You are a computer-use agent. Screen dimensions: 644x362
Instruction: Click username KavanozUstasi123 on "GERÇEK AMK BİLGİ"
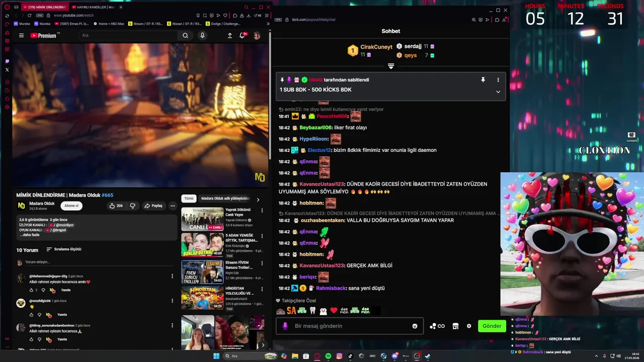click(321, 265)
